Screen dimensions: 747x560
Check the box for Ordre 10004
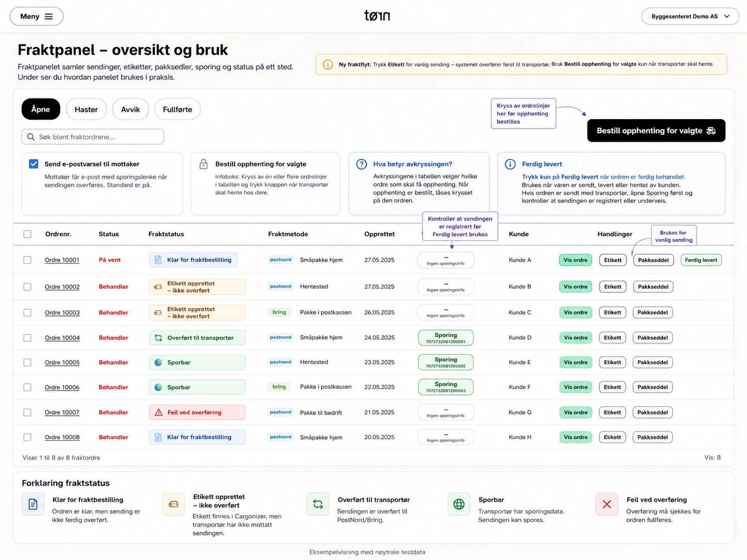[x=27, y=338]
